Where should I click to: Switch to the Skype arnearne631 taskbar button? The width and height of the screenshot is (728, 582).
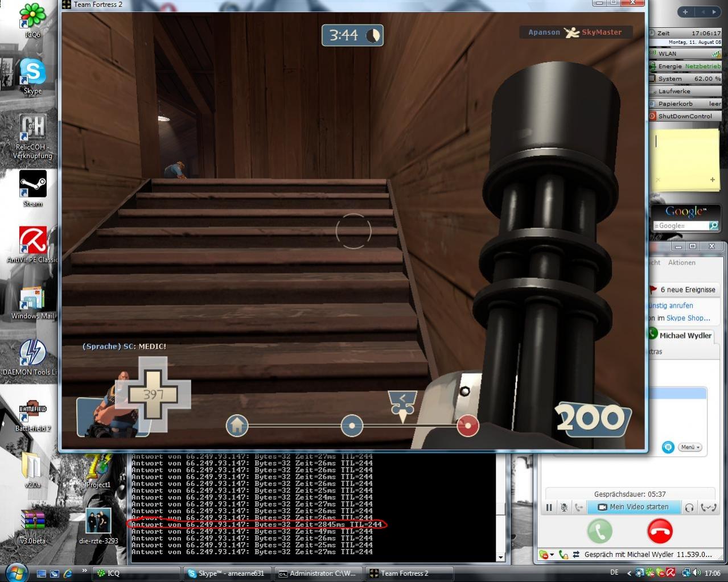point(228,573)
